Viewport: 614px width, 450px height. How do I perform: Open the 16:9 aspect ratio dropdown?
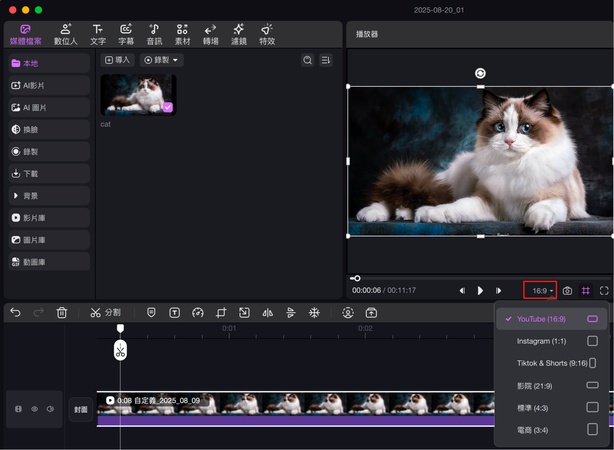(540, 291)
